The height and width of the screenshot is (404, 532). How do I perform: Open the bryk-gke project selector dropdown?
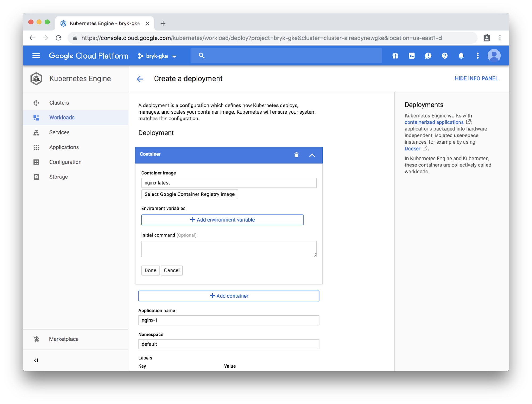157,56
